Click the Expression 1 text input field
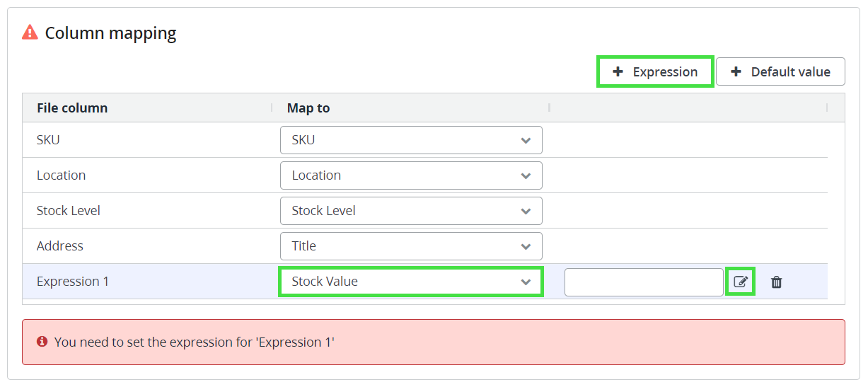Viewport: 868px width, 387px height. pyautogui.click(x=643, y=282)
